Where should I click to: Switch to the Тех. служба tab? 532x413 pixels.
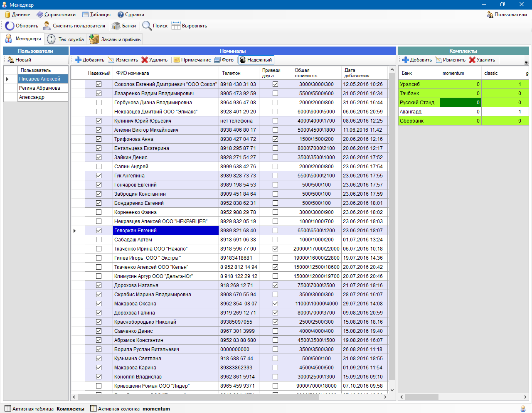pyautogui.click(x=66, y=39)
